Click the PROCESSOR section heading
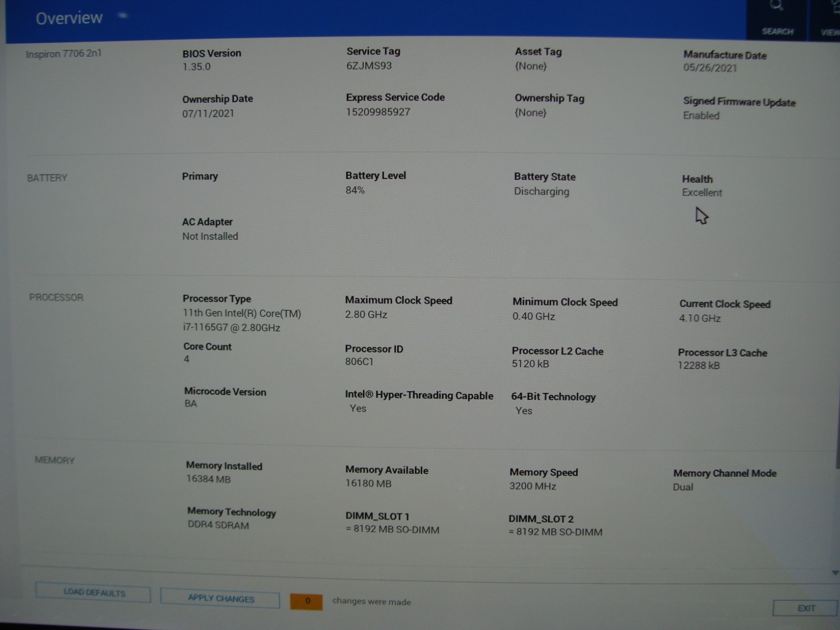 [x=56, y=297]
